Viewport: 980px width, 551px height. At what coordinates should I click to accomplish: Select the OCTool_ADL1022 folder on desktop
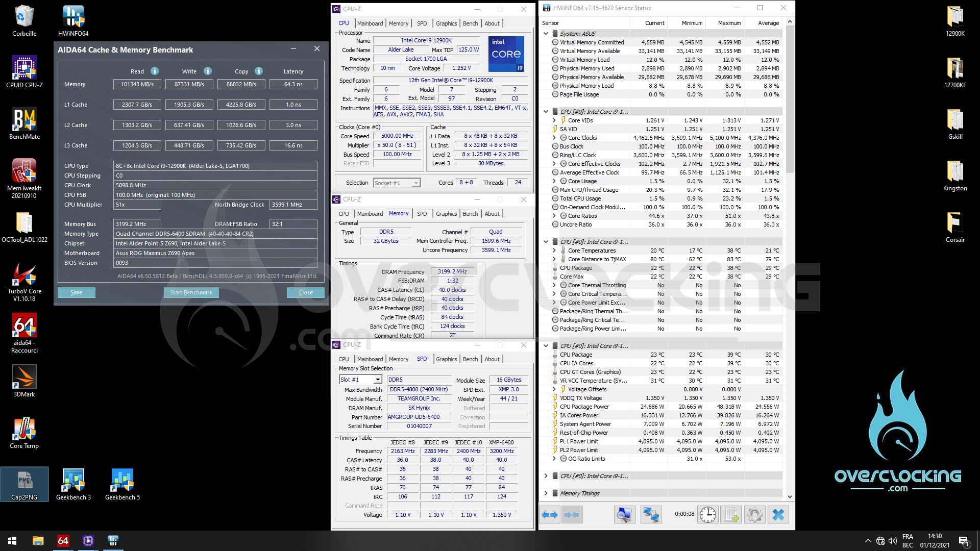click(x=24, y=228)
